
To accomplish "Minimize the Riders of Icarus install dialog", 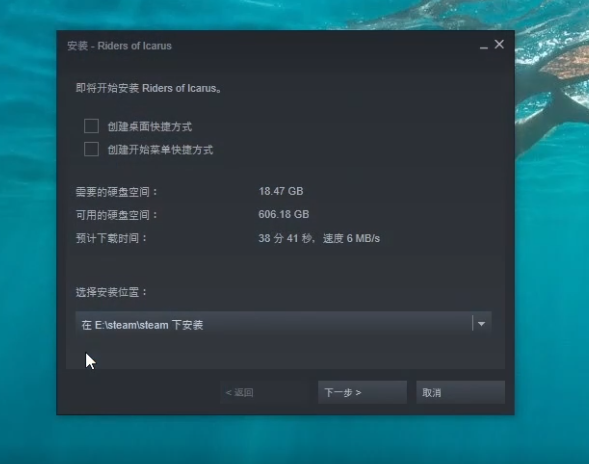I will [x=483, y=45].
